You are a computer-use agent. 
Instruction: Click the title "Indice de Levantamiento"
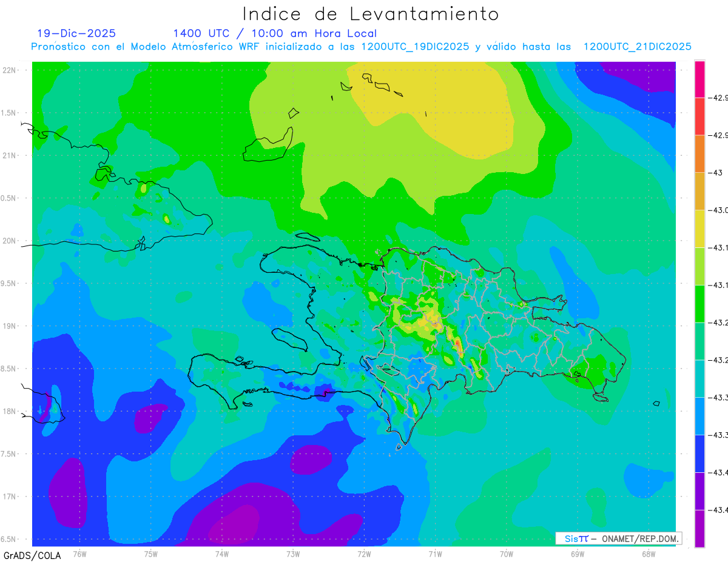tap(371, 14)
